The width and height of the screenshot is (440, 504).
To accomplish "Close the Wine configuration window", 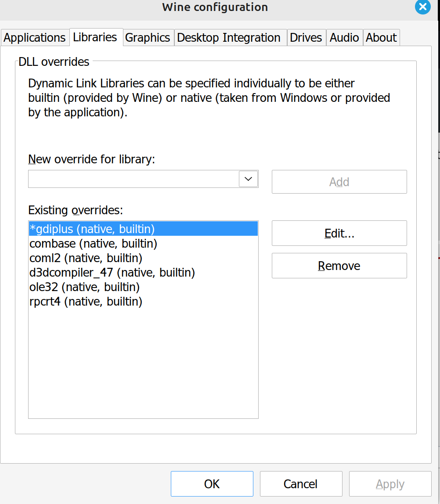I will coord(422,7).
